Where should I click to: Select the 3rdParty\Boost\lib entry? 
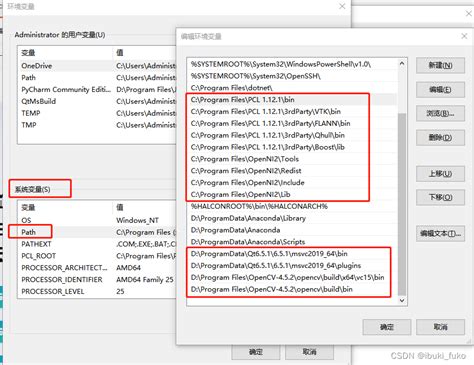(292, 147)
